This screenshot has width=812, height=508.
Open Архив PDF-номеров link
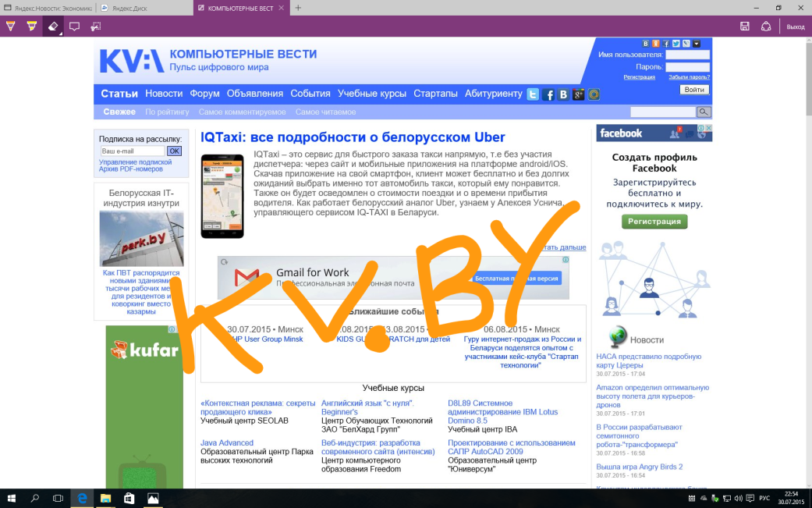pyautogui.click(x=130, y=169)
